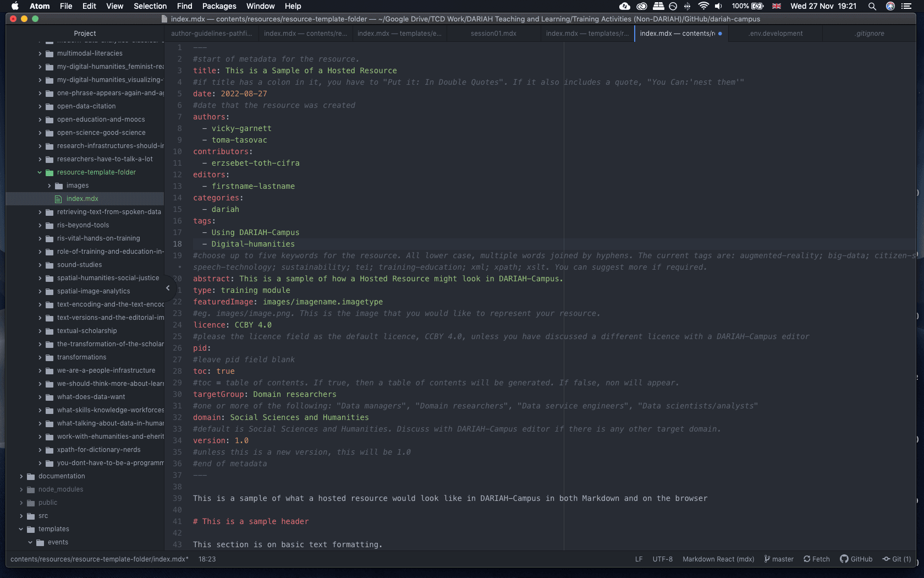The height and width of the screenshot is (578, 924).
Task: Click the Fetch refresh icon
Action: pos(807,559)
